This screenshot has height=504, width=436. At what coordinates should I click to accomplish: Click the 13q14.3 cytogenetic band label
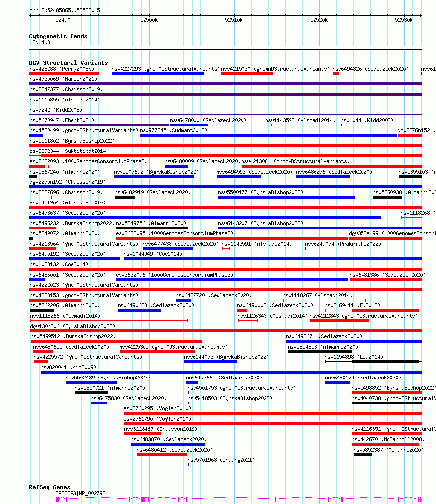pos(40,43)
